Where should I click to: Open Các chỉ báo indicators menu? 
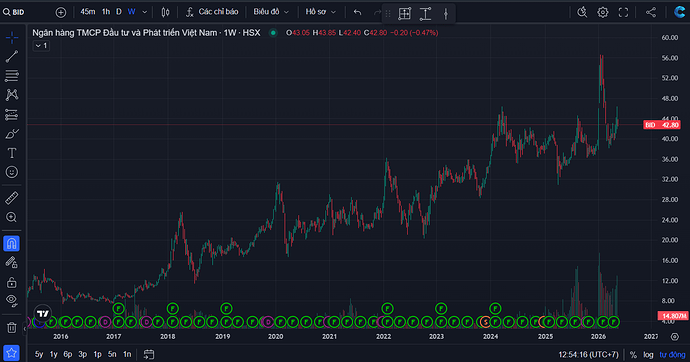pyautogui.click(x=212, y=12)
